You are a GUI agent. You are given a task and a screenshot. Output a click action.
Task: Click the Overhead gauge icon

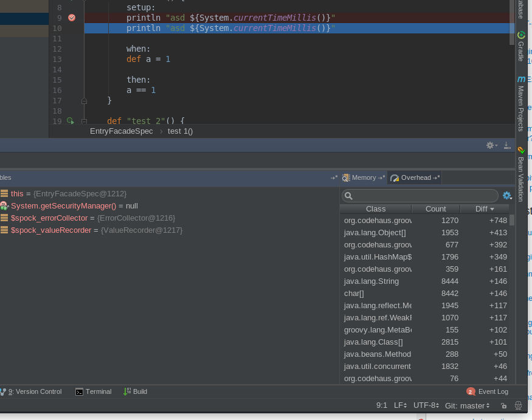click(x=394, y=178)
